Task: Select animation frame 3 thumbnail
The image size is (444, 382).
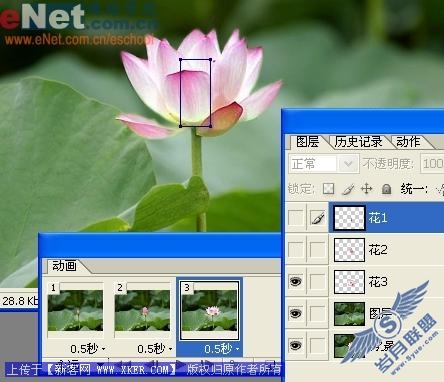Action: (209, 310)
